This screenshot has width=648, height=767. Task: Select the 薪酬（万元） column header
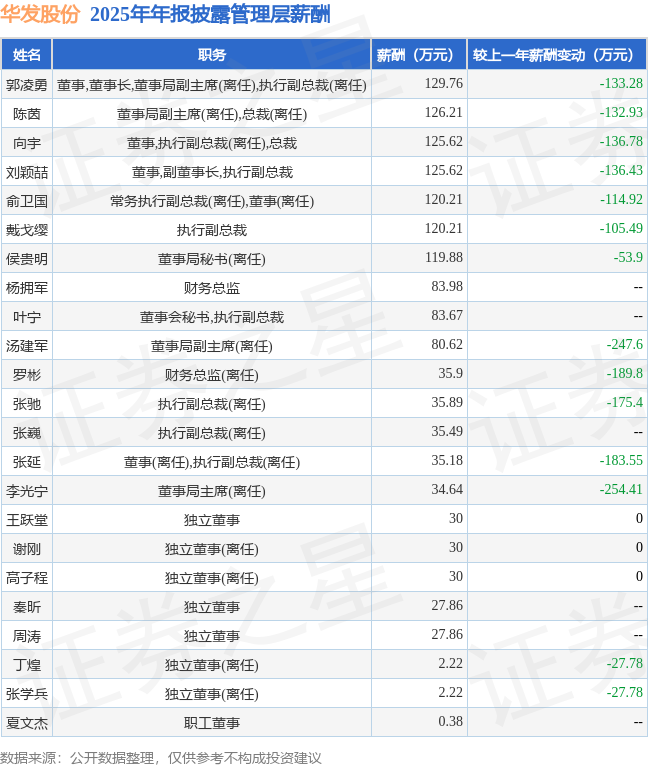[419, 55]
